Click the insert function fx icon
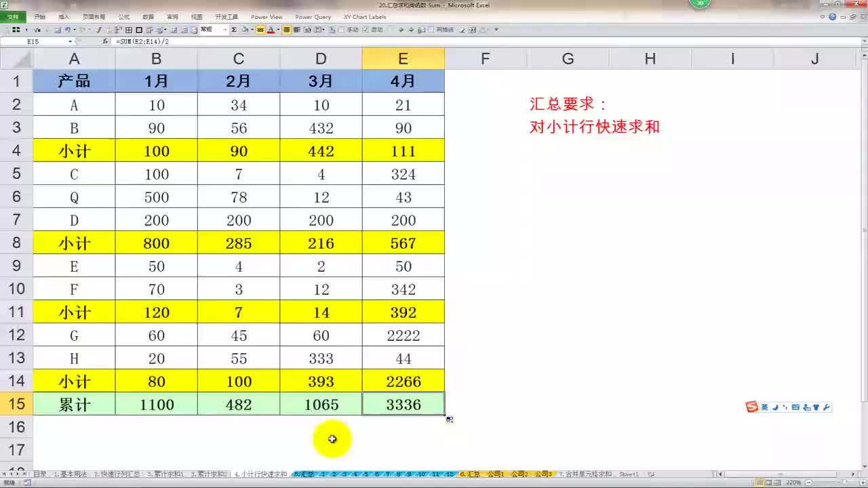The width and height of the screenshot is (868, 488). tap(105, 41)
